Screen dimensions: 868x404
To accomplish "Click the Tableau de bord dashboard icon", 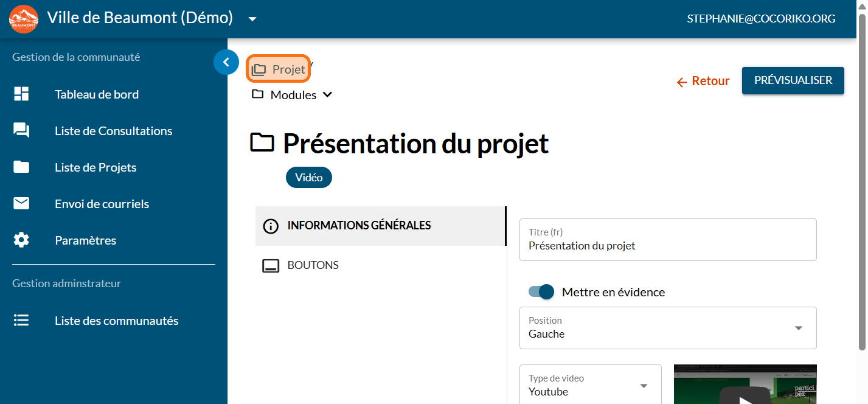I will 21,94.
